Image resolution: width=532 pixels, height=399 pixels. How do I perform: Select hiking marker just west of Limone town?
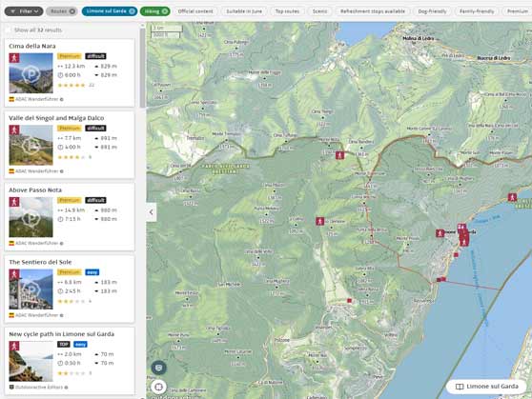[440, 233]
